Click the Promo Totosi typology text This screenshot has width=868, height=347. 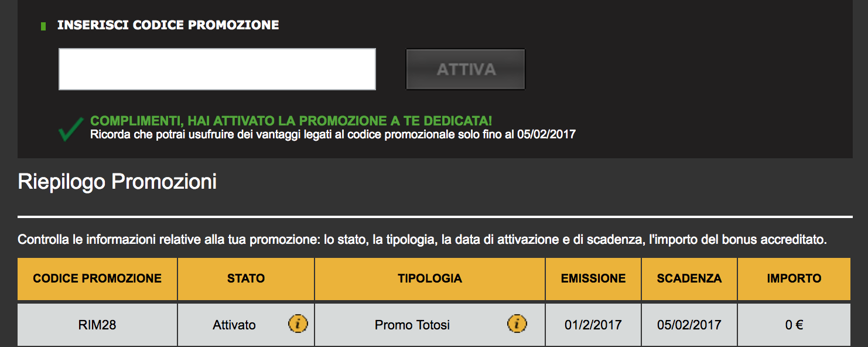click(x=412, y=325)
